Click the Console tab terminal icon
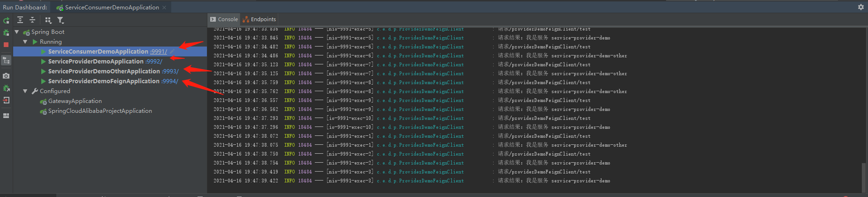 213,19
